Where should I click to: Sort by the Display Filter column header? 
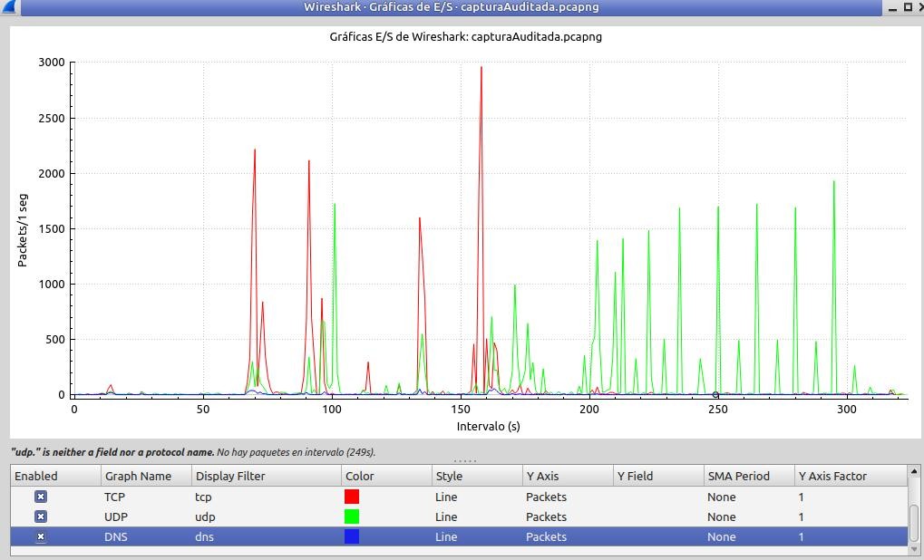[267, 476]
